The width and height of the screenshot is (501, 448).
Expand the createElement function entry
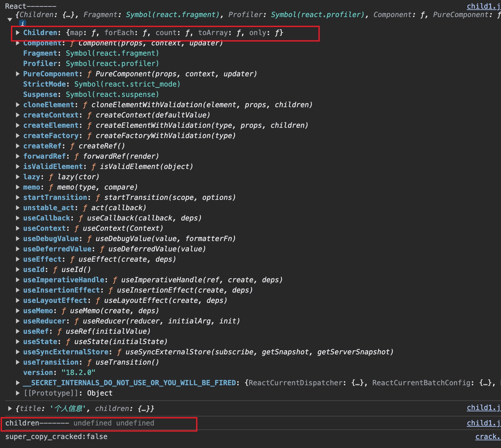point(18,125)
